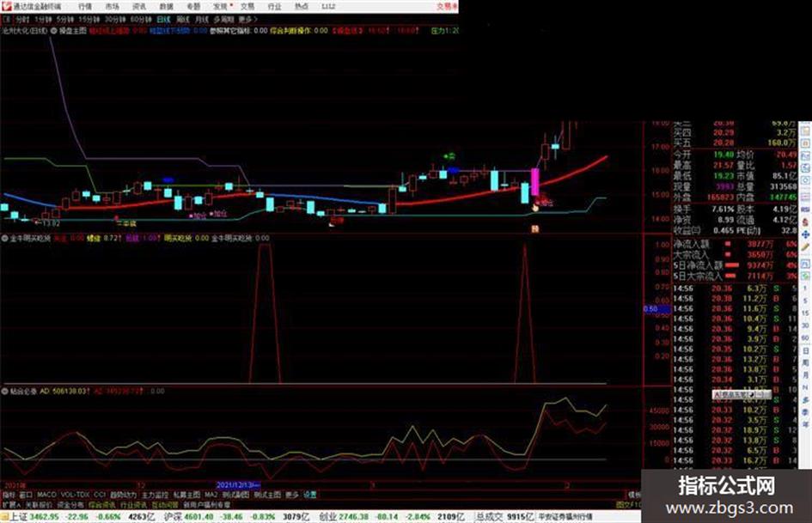The image size is (812, 523).
Task: Select the 主力监控 indicator tab
Action: (x=155, y=495)
